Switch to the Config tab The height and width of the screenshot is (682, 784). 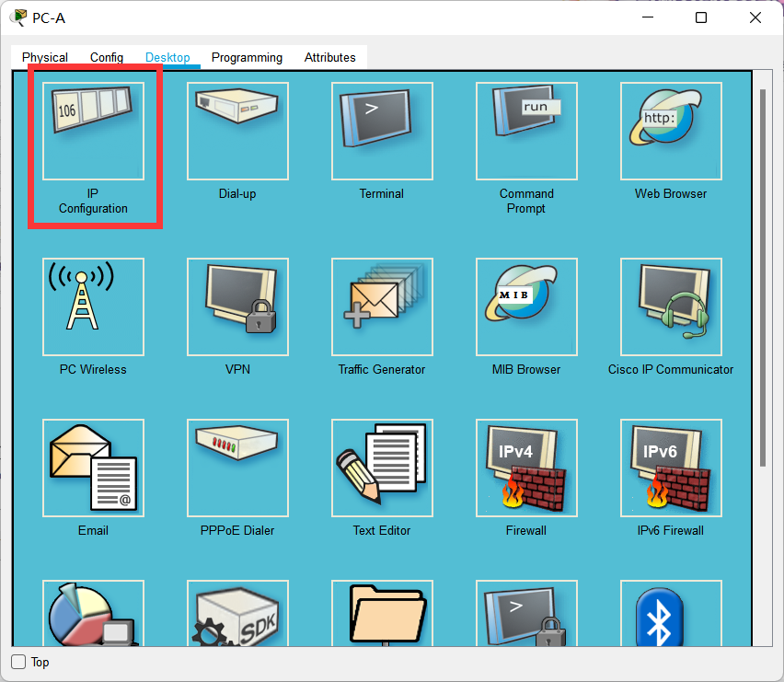107,57
